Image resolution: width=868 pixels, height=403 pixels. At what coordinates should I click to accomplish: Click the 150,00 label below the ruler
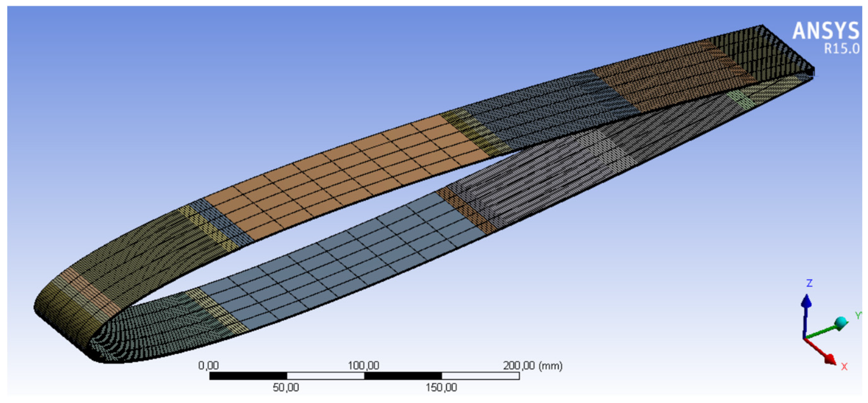pyautogui.click(x=441, y=388)
